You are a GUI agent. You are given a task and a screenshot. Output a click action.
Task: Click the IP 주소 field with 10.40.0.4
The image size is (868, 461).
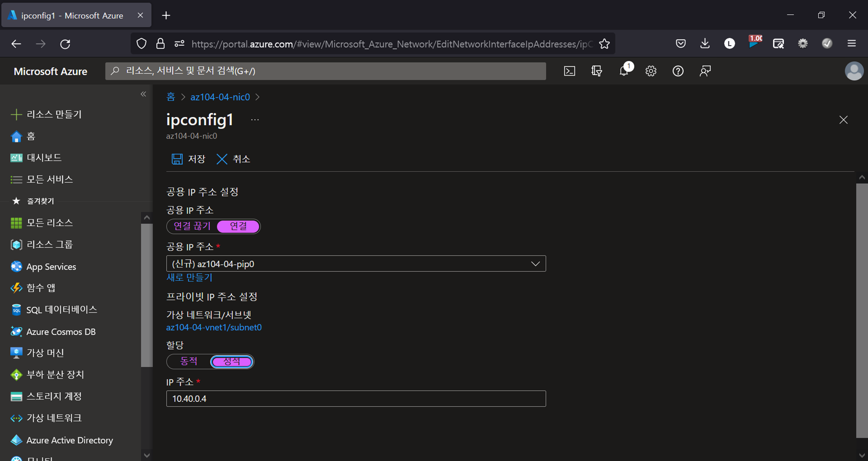[x=356, y=399]
